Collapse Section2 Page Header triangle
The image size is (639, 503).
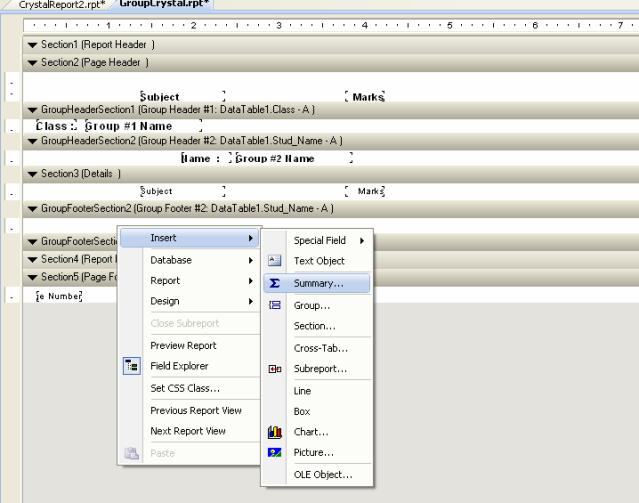pyautogui.click(x=33, y=62)
